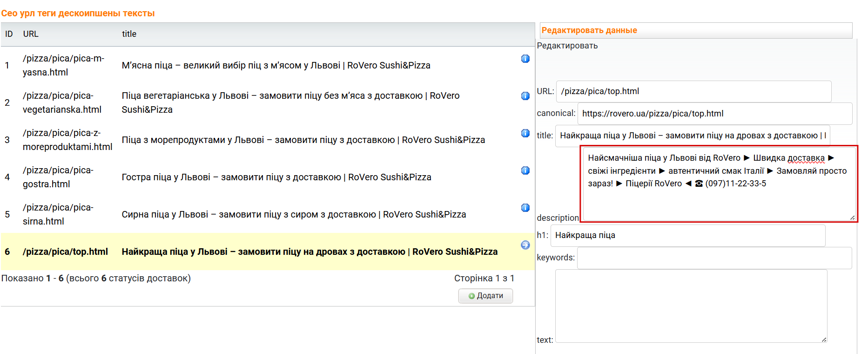Click the empty keywords field
Screen dimensions: 868x354
(714, 258)
